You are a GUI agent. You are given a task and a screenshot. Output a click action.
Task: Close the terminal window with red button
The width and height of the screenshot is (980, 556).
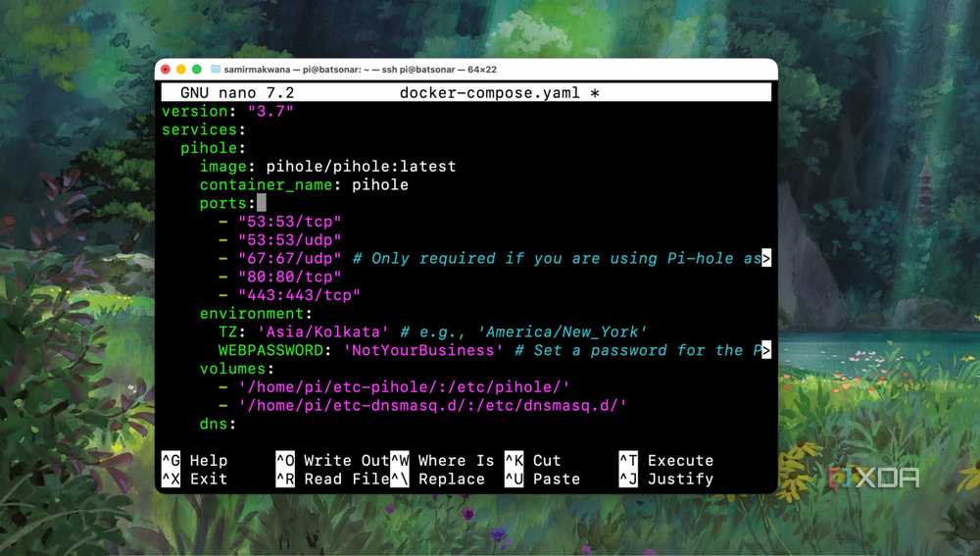(x=166, y=70)
